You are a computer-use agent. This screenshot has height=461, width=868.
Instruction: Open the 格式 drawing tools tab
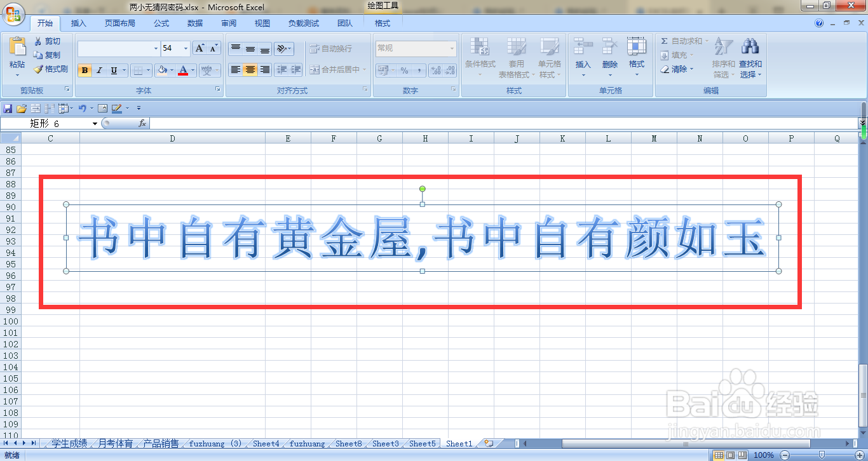(x=381, y=23)
